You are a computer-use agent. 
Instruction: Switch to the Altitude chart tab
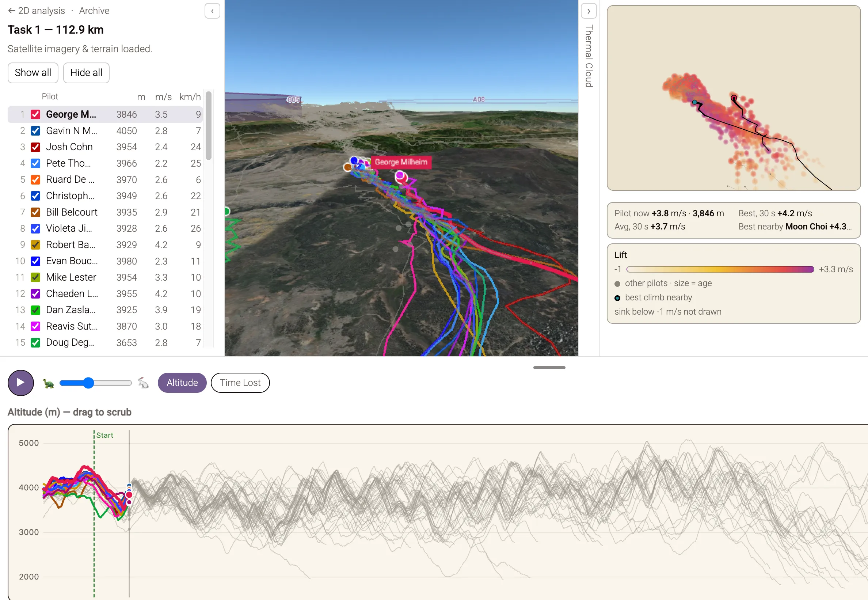click(182, 383)
